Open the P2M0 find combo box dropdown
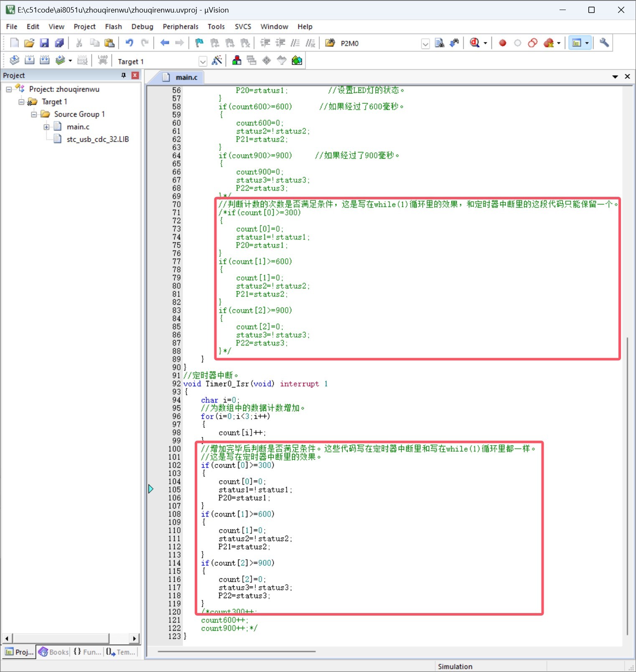 (x=425, y=44)
